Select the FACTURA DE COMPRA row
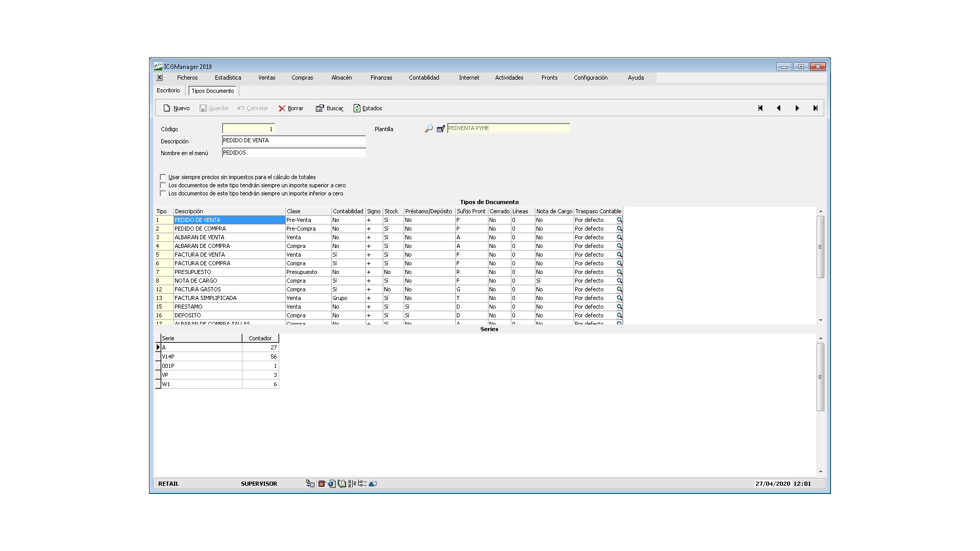The width and height of the screenshot is (980, 551). click(388, 263)
